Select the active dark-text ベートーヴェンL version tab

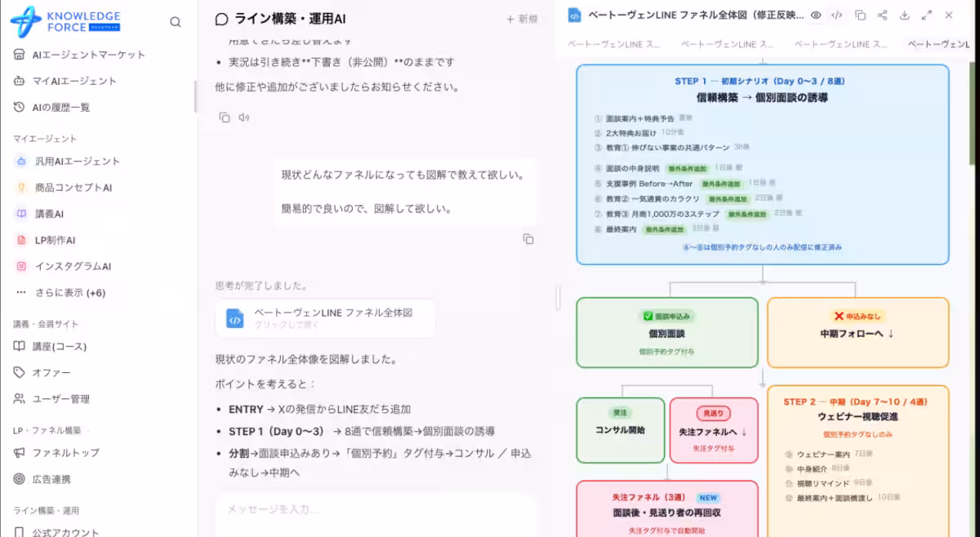[x=938, y=44]
